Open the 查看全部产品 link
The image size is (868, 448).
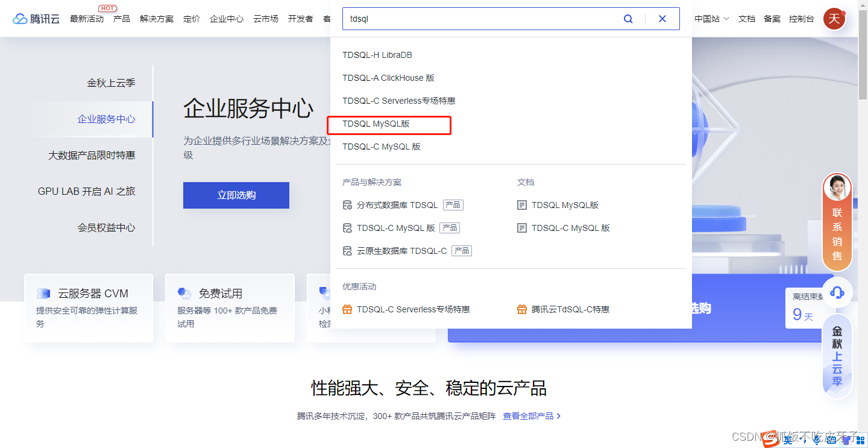tap(532, 416)
